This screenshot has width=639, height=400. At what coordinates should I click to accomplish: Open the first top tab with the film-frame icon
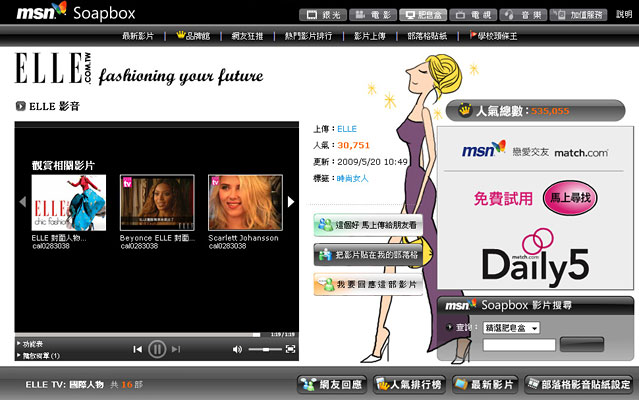[323, 15]
